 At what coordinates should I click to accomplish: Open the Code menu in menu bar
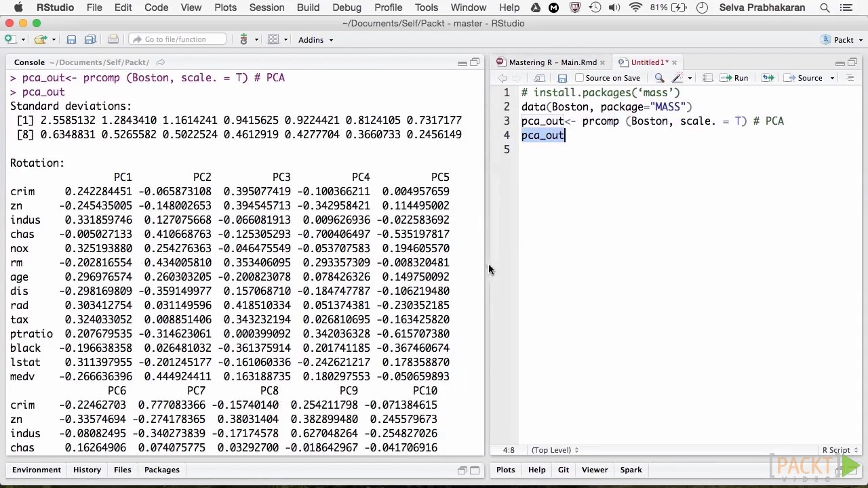tap(156, 7)
